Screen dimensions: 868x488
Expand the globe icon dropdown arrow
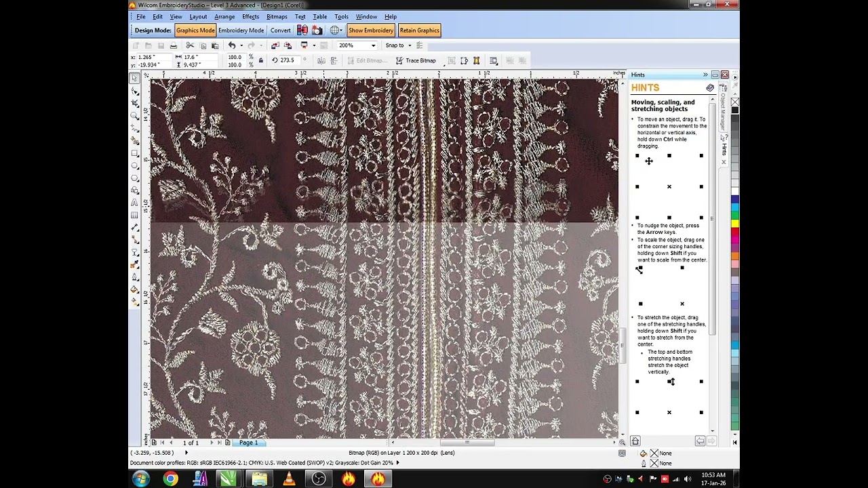(x=342, y=30)
